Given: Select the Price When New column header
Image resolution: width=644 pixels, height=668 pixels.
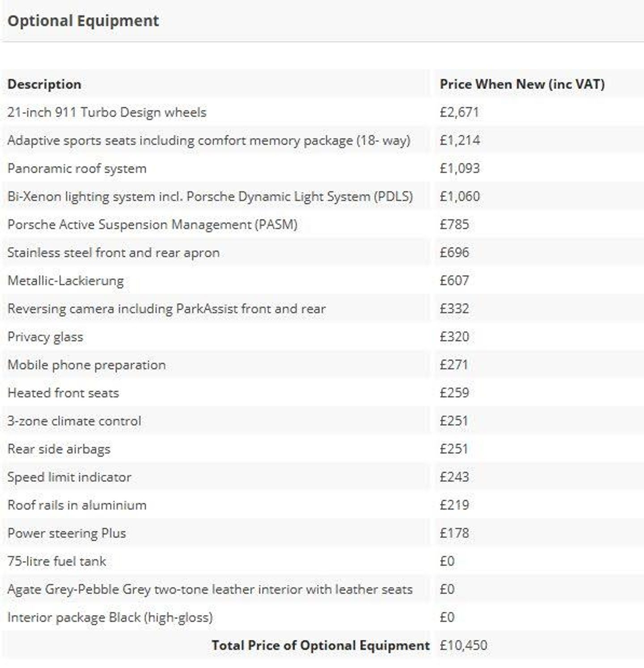Looking at the screenshot, I should point(522,84).
